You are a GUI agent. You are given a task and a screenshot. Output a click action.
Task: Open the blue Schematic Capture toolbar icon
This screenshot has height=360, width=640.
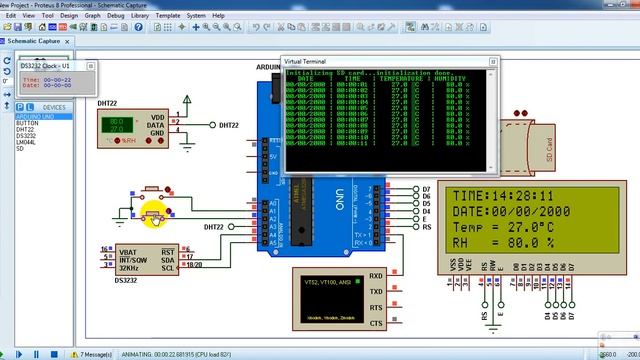[53, 27]
